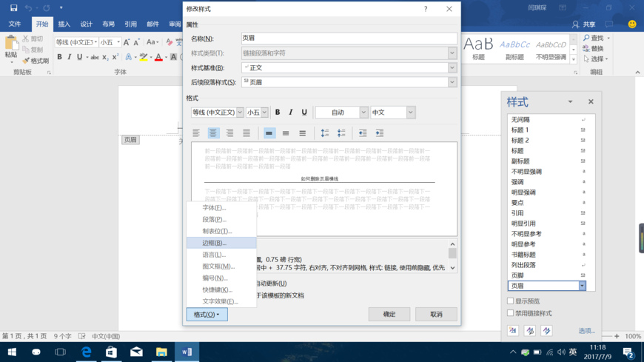Toggle italic in the ribbon Font group
The image size is (644, 362).
[x=70, y=57]
